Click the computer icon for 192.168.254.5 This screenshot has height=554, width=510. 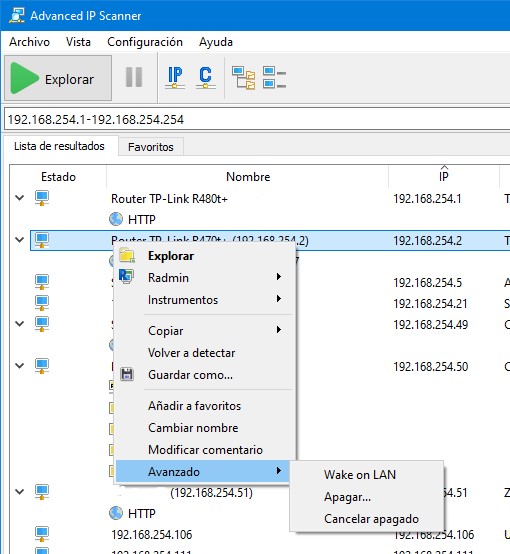(x=42, y=282)
